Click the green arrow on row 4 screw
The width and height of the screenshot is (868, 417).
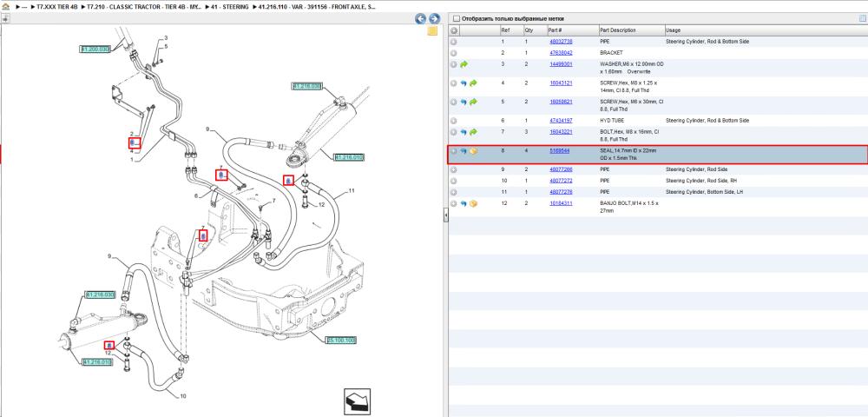473,83
